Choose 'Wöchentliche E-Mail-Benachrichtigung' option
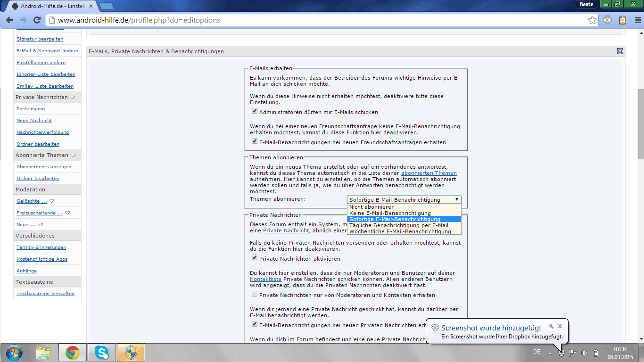 pyautogui.click(x=400, y=231)
